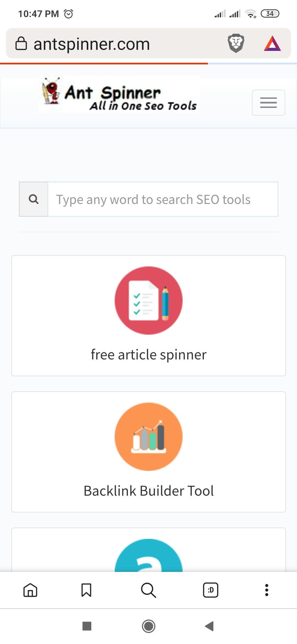Viewport: 297px width, 644px height.
Task: Expand the site's hamburger navigation menu
Action: click(x=268, y=102)
